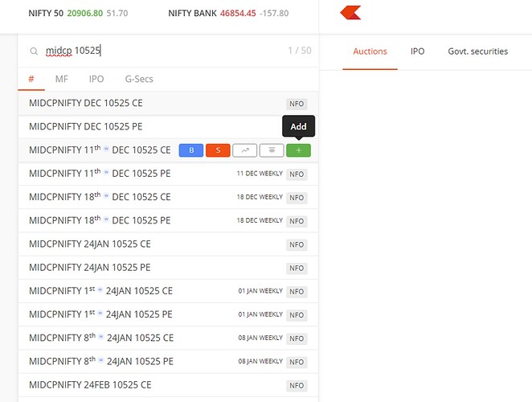Click 18 DEC WEEKLY label on 10525 CE row
The image size is (532, 402).
(x=260, y=197)
